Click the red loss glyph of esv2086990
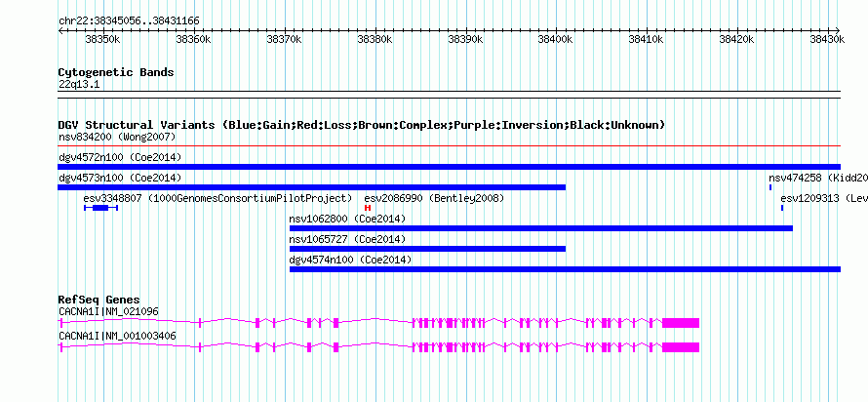The width and height of the screenshot is (868, 402). pyautogui.click(x=368, y=208)
